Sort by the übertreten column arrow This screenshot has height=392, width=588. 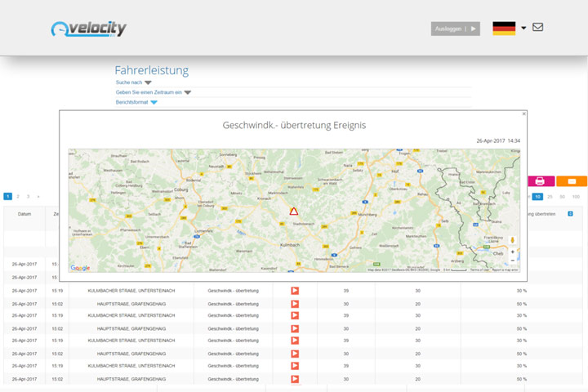pyautogui.click(x=570, y=213)
